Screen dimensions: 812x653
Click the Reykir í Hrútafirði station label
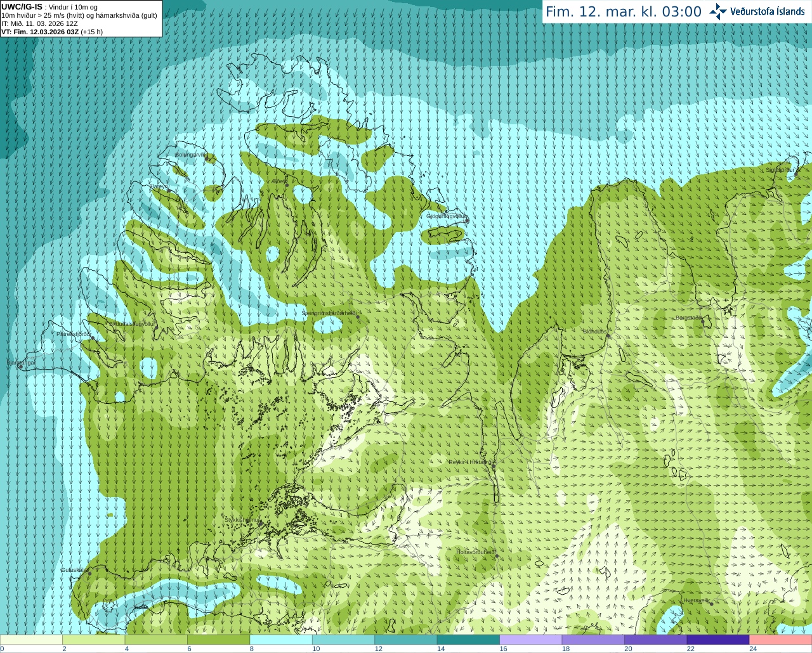click(471, 462)
